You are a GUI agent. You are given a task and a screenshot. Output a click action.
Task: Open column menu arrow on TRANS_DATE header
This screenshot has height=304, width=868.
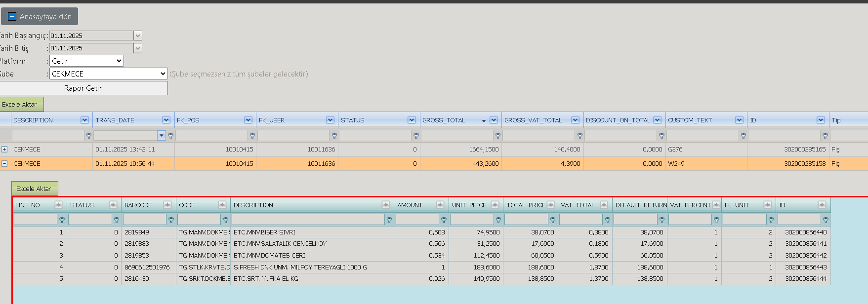tap(166, 120)
